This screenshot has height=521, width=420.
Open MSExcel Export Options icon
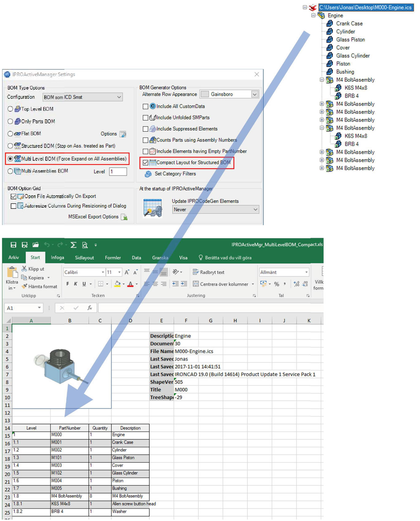point(124,217)
